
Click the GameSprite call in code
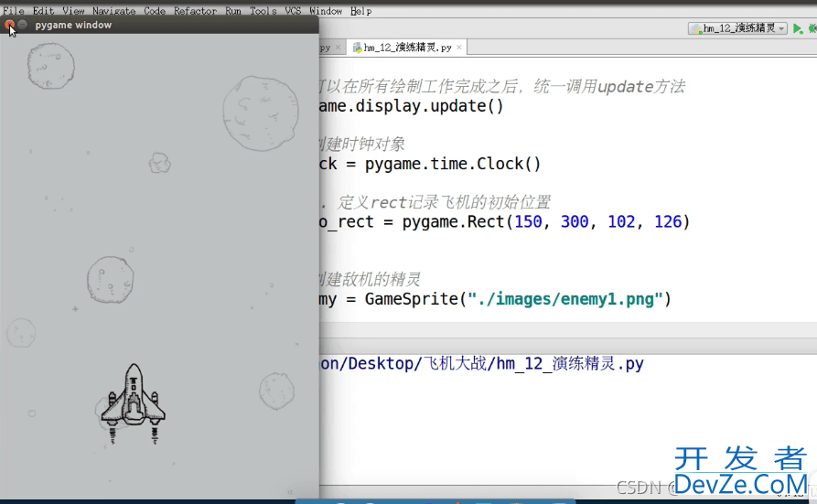(x=411, y=298)
